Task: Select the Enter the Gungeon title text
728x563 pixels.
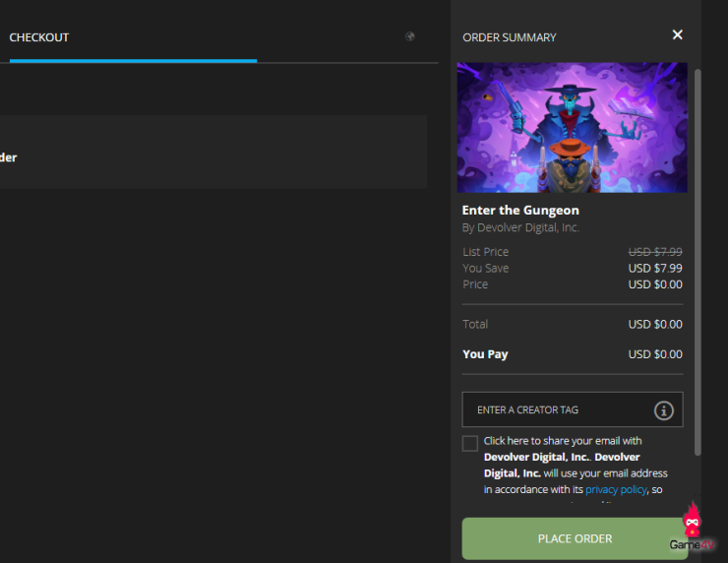Action: [520, 210]
